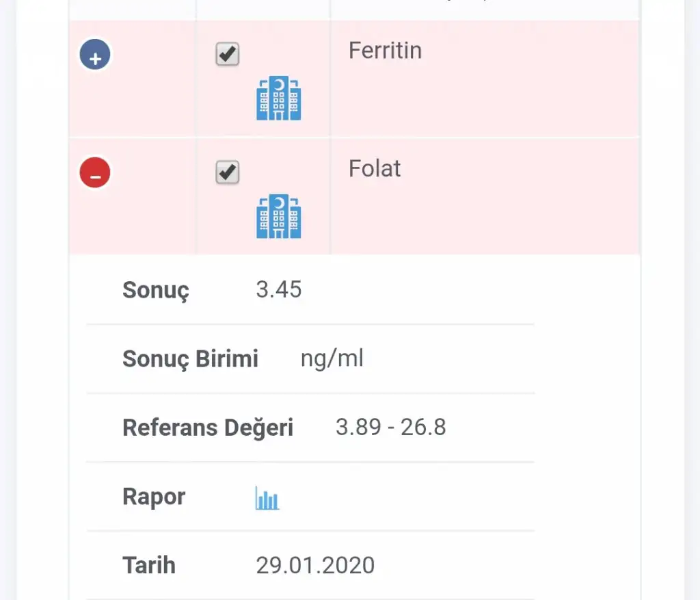Click the date 29.01.2020
The height and width of the screenshot is (600, 700).
[315, 565]
